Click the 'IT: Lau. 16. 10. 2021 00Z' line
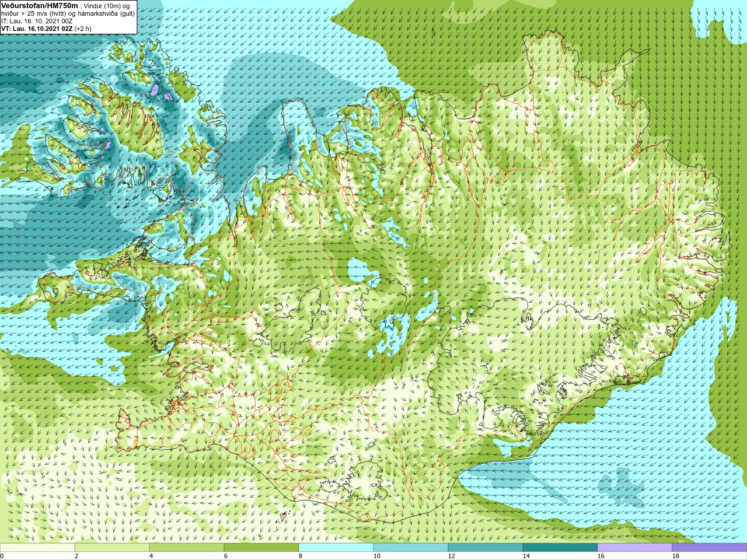Screen dimensions: 747x560 [37, 21]
